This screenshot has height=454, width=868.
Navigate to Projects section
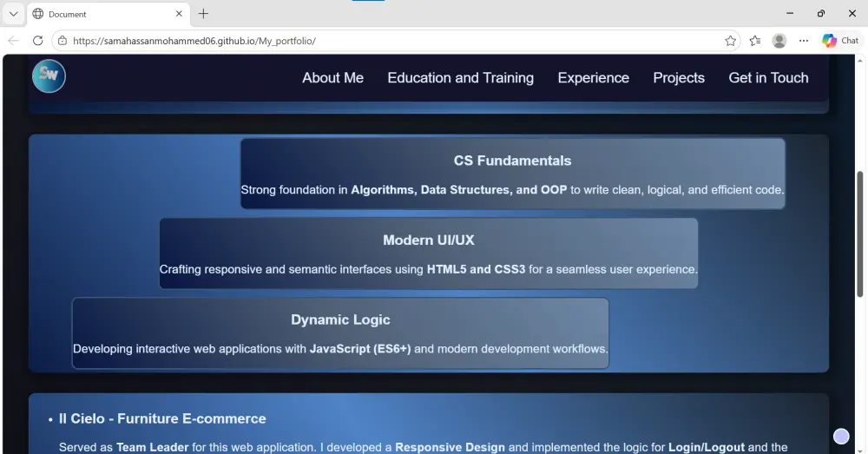click(679, 77)
